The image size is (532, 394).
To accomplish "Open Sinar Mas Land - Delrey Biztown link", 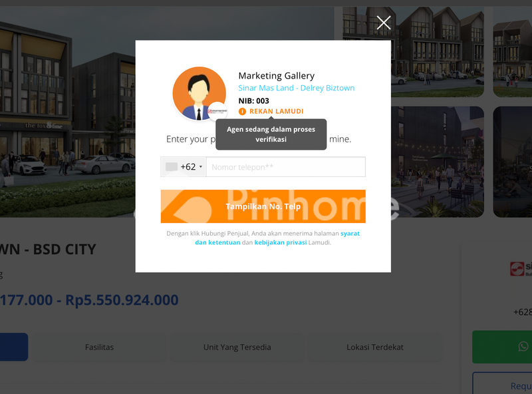I will tap(296, 88).
